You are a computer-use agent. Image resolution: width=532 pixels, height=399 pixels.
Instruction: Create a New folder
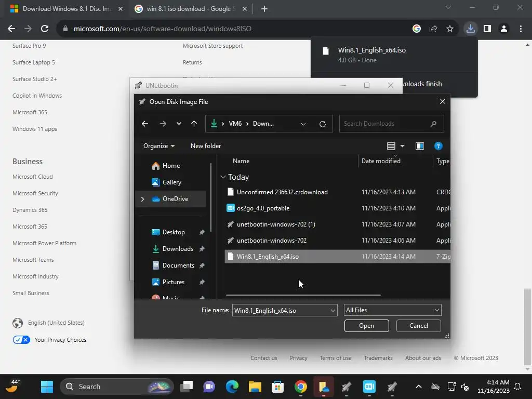point(206,146)
